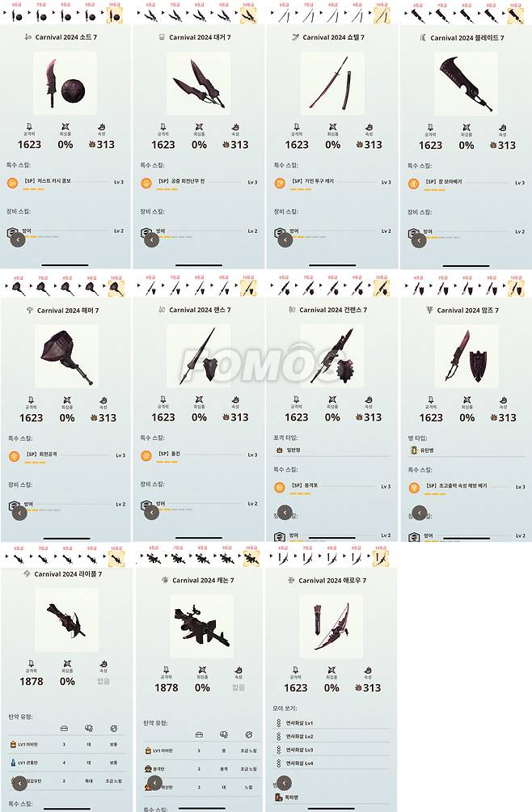Screen dimensions: 532x812
Task: Open the Carnival 2024 쇼텔 7 weapon image
Action: point(332,82)
